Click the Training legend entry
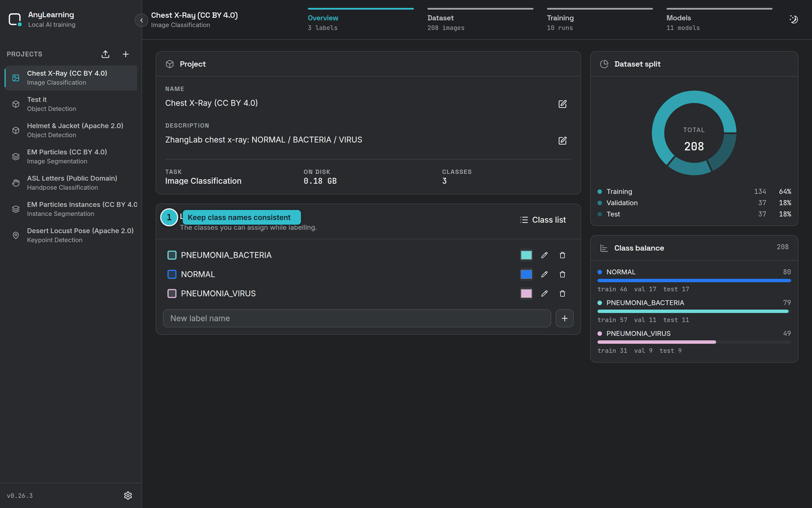This screenshot has height=508, width=812. tap(694, 192)
